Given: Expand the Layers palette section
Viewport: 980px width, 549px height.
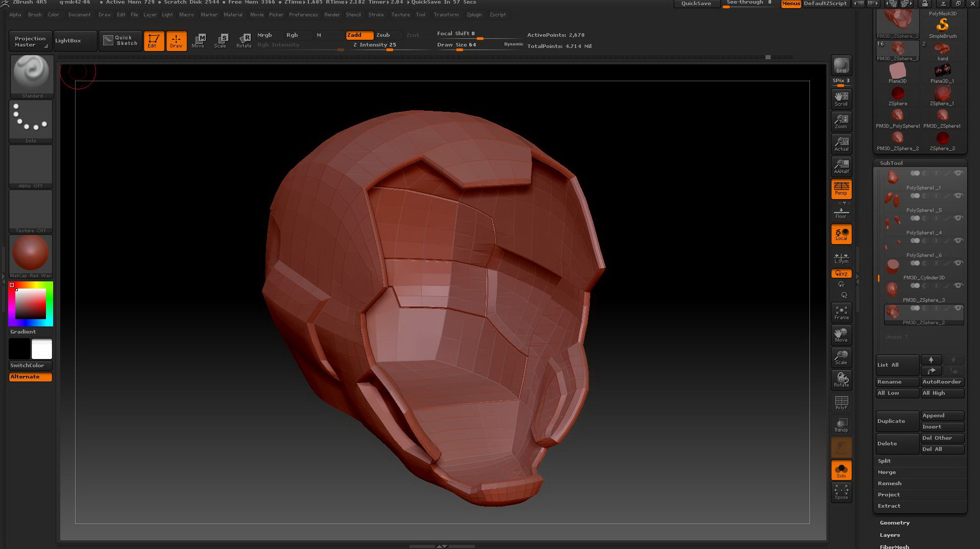Looking at the screenshot, I should tap(890, 535).
